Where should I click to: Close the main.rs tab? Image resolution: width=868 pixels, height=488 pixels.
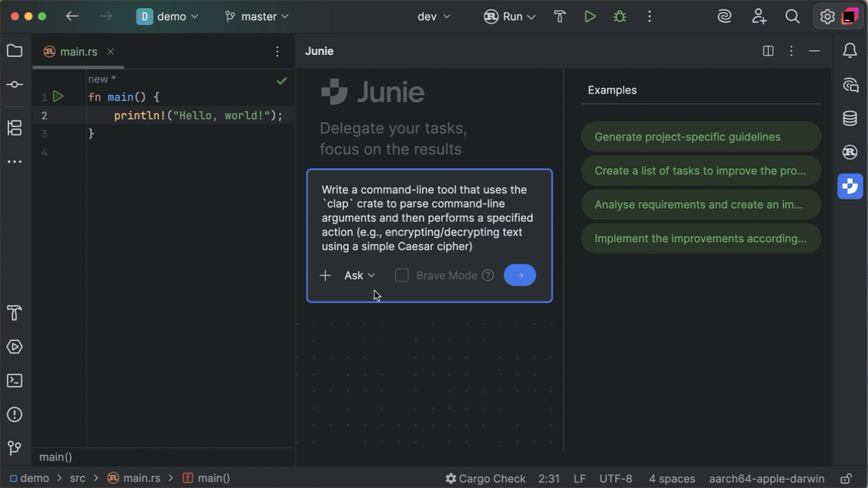point(111,52)
